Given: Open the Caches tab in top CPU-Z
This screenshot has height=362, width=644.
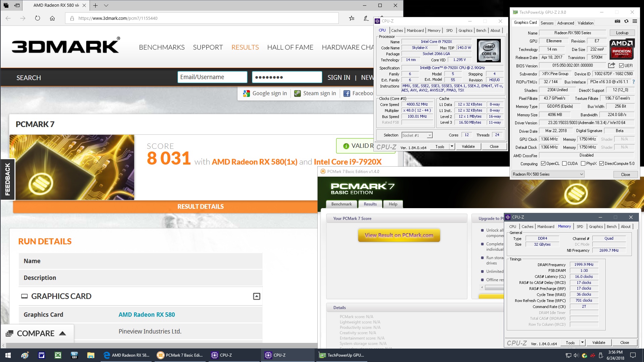Looking at the screenshot, I should pos(397,31).
